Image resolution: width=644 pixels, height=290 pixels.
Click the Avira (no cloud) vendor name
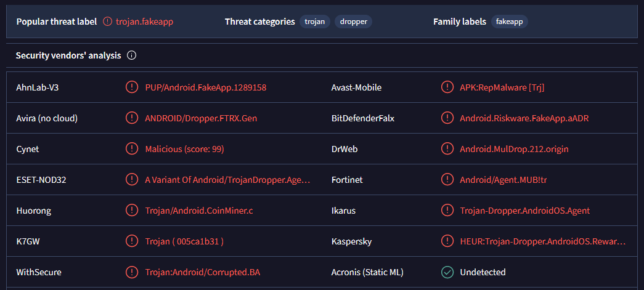(x=47, y=119)
